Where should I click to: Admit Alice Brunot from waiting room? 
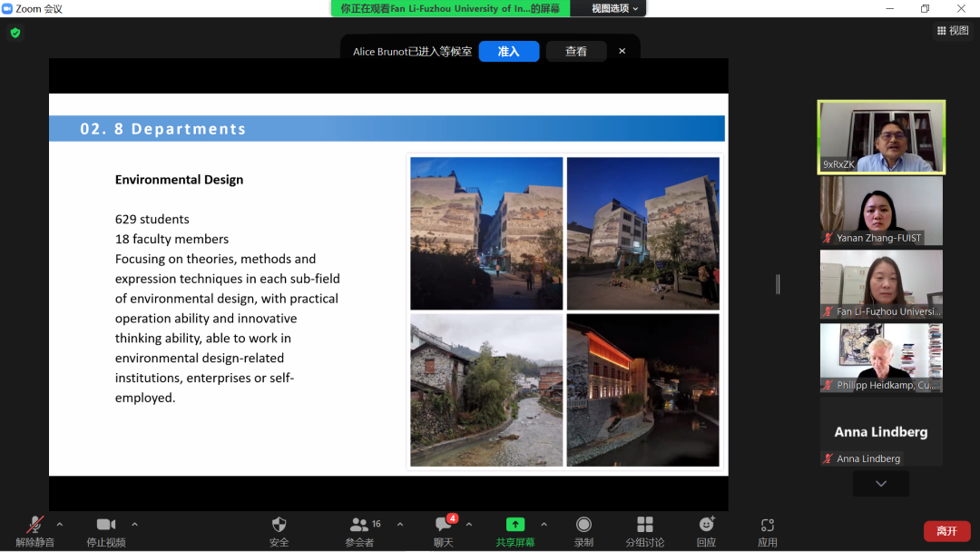coord(509,51)
